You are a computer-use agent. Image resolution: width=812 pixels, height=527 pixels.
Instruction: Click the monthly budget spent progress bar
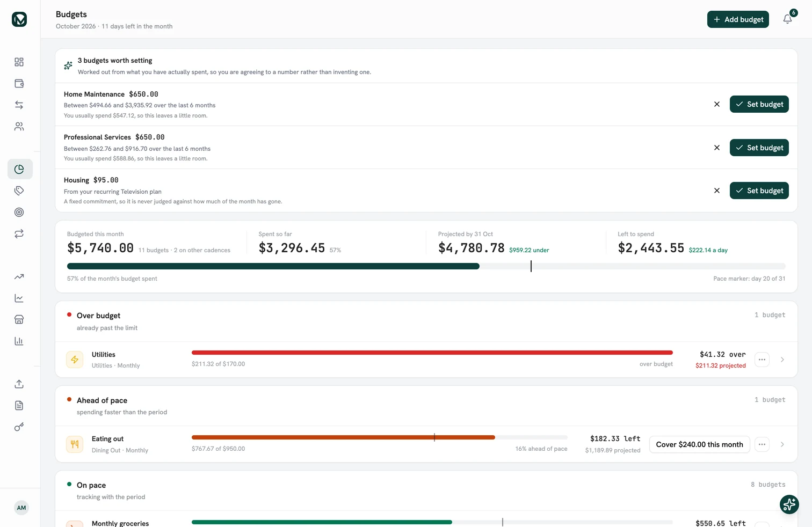(426, 266)
